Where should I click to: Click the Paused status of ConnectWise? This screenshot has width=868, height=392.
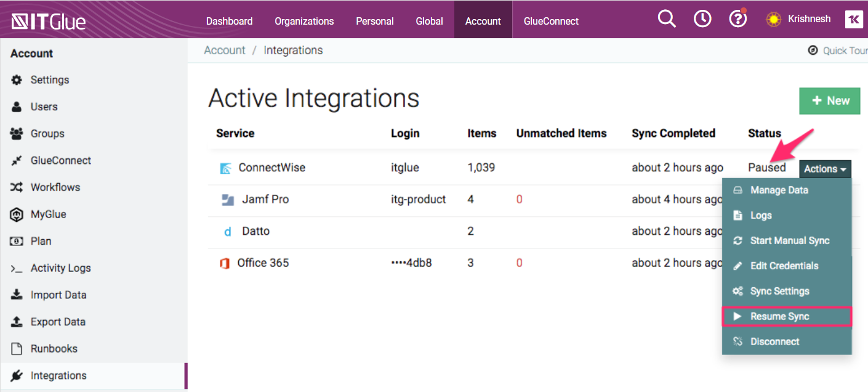pos(767,168)
